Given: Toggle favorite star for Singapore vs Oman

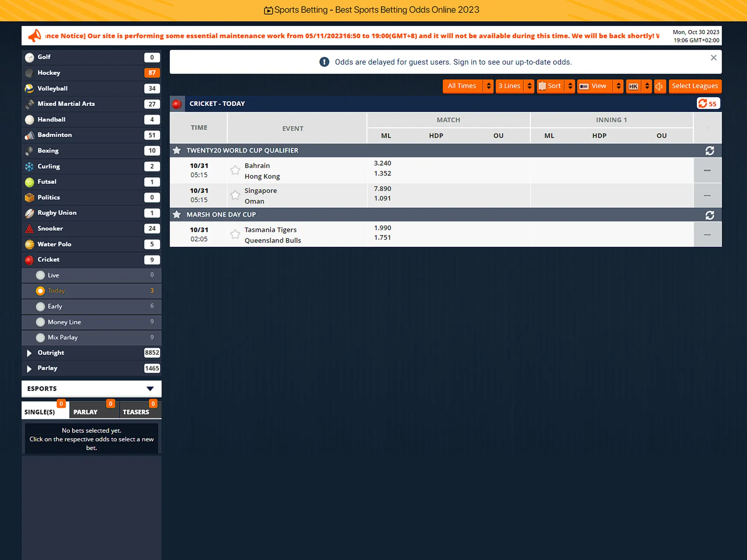Looking at the screenshot, I should tap(235, 195).
